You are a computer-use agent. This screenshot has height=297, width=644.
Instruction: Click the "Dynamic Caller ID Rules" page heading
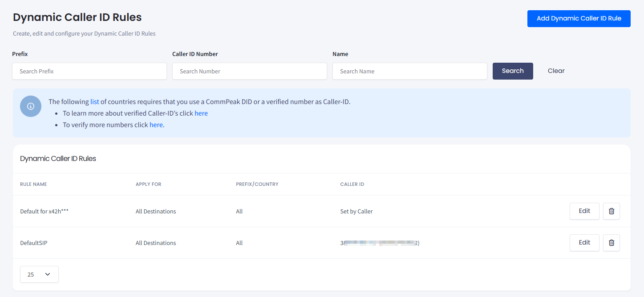point(77,17)
